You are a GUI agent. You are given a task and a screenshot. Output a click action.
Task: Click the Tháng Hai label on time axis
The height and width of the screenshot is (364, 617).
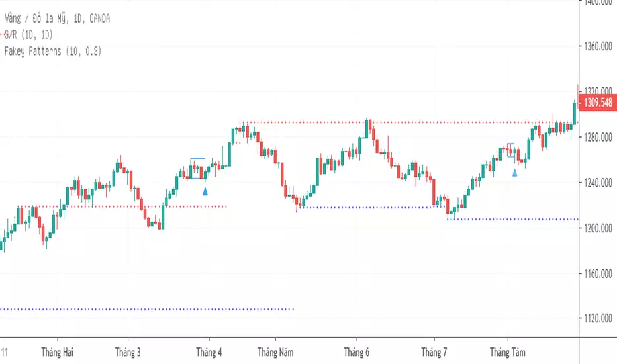[60, 352]
